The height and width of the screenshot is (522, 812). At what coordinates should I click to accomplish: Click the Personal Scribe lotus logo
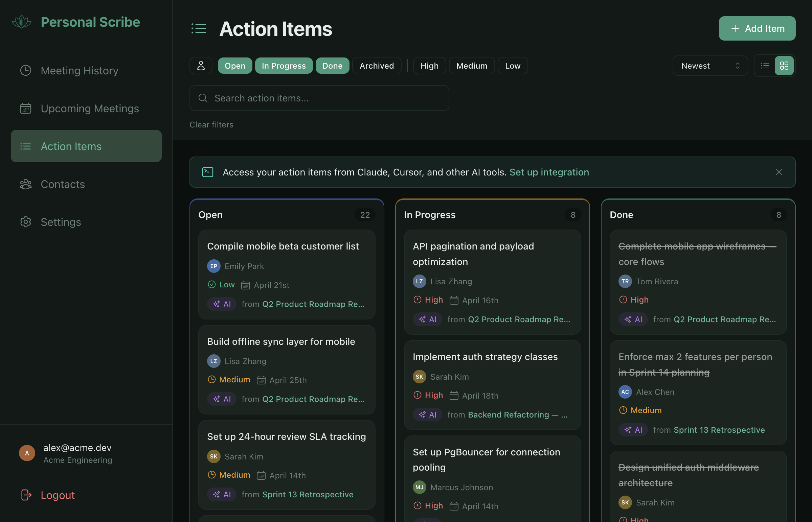22,22
